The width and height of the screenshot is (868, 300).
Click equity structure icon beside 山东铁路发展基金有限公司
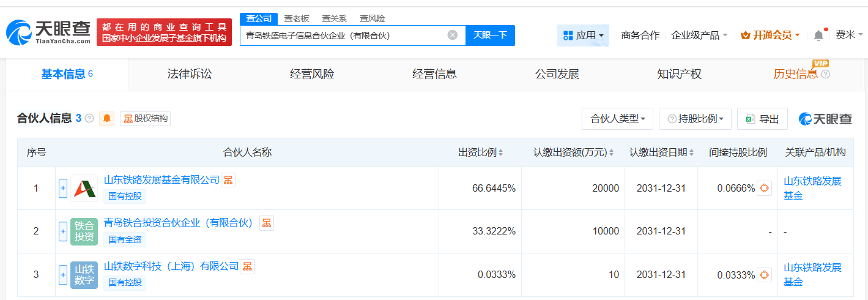[228, 180]
